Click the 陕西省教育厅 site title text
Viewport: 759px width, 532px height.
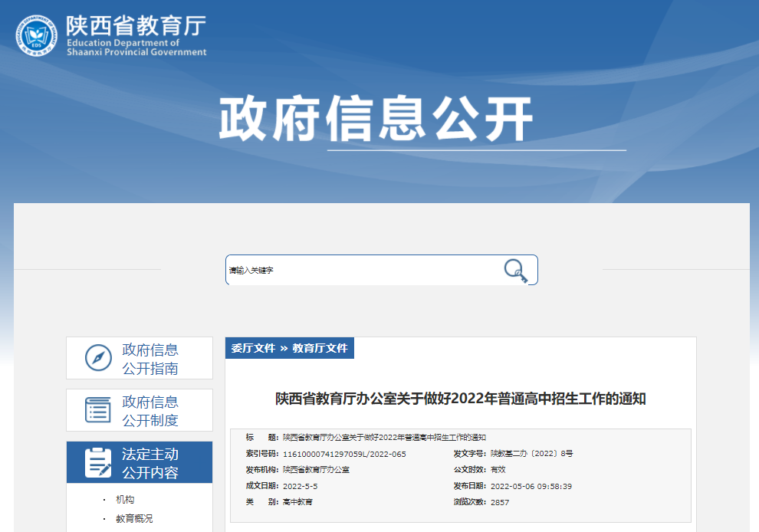(136, 27)
